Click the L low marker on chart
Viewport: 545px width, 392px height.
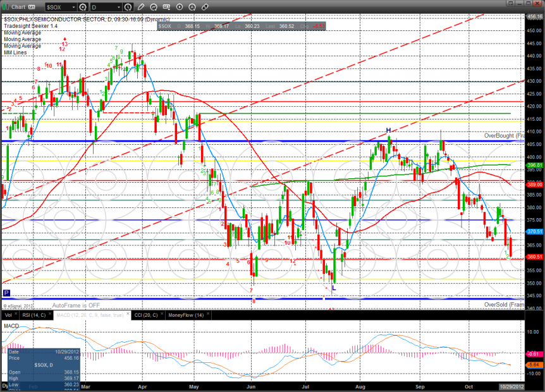(x=334, y=288)
